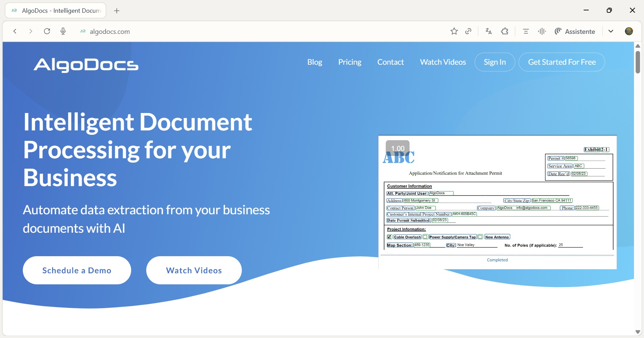Viewport: 644px width, 338px height.
Task: Open the Assistente panel
Action: tap(575, 31)
